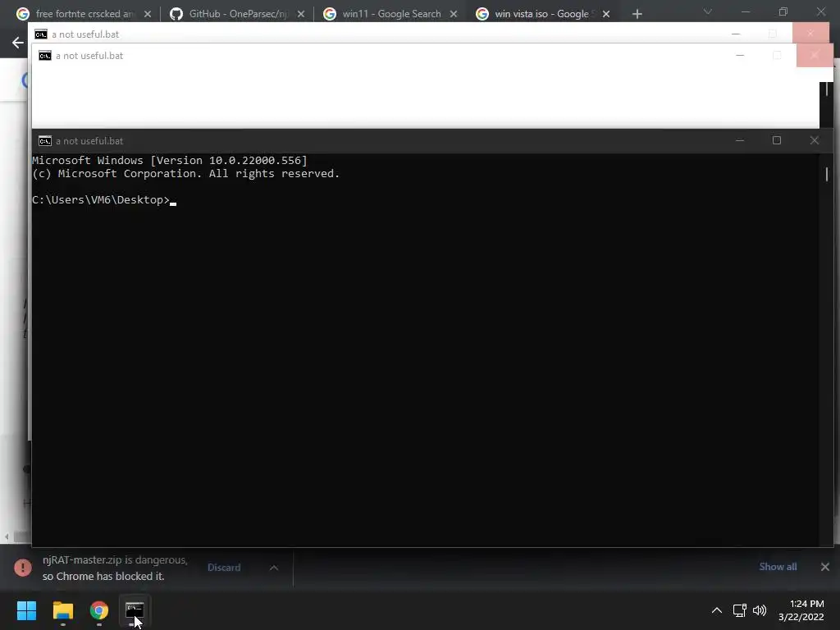Click the front cmd window scrollbar thumb
Image resolution: width=840 pixels, height=630 pixels.
pos(827,174)
